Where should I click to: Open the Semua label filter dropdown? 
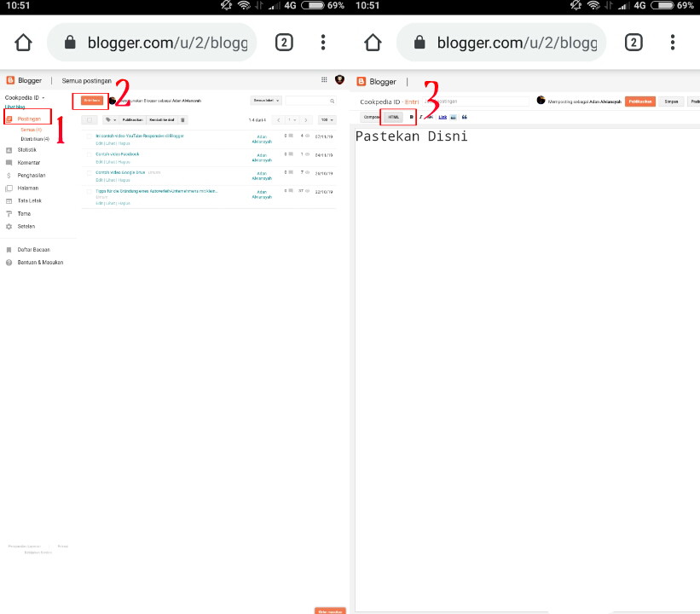point(266,101)
